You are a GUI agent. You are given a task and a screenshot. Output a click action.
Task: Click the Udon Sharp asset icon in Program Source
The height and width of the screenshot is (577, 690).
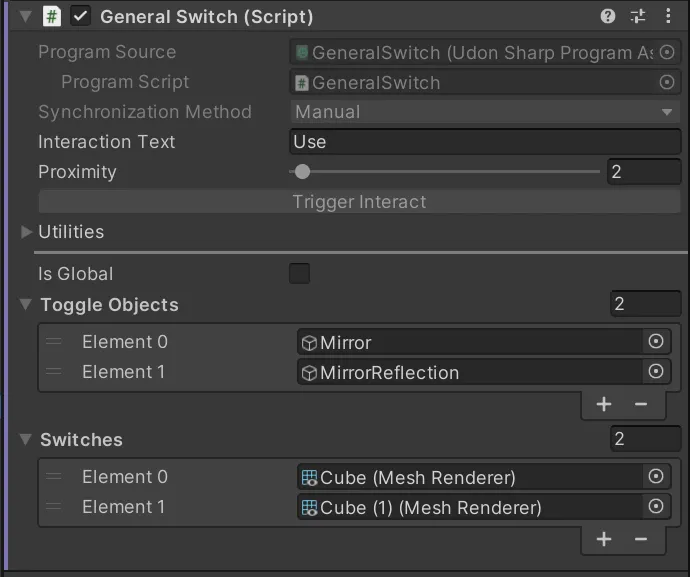pyautogui.click(x=302, y=53)
